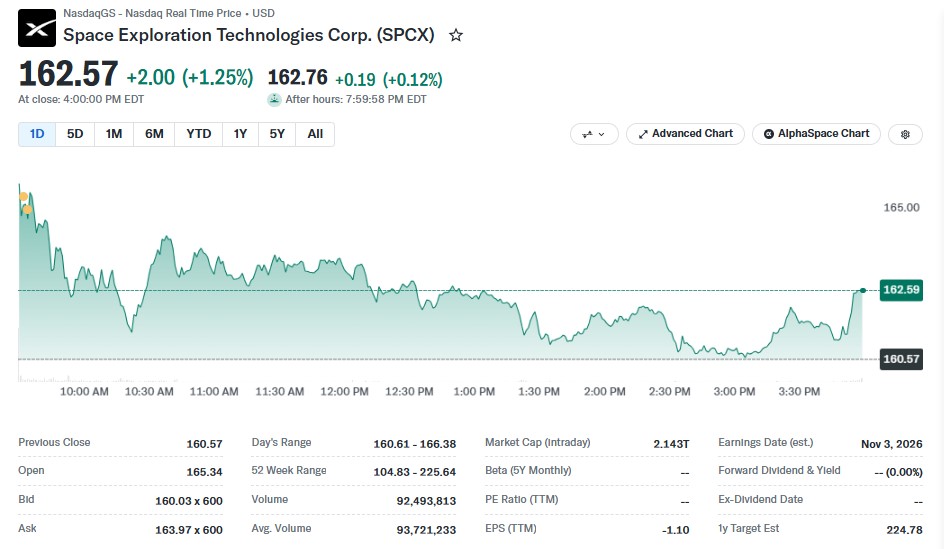944x549 pixels.
Task: Select the 1M time range tab
Action: coord(114,134)
